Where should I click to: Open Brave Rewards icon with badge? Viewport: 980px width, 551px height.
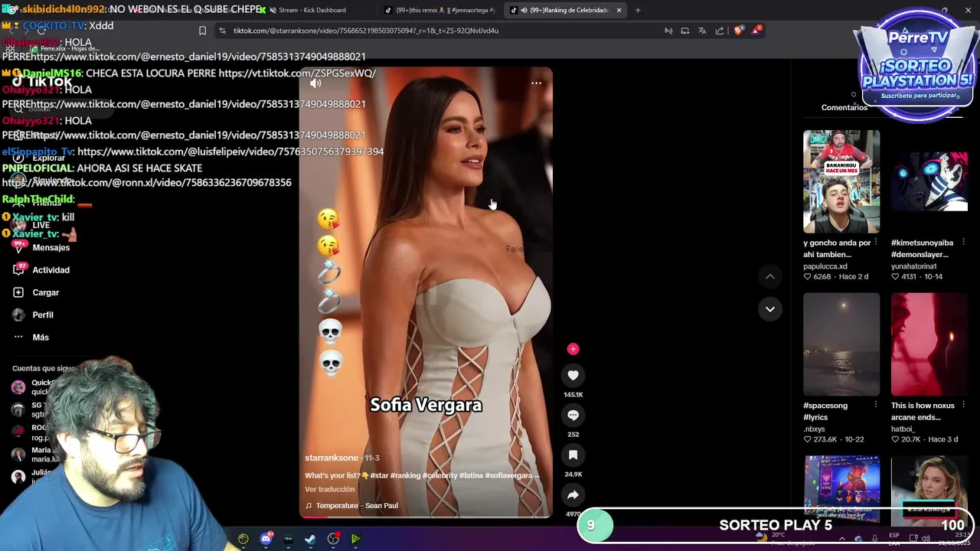click(756, 31)
